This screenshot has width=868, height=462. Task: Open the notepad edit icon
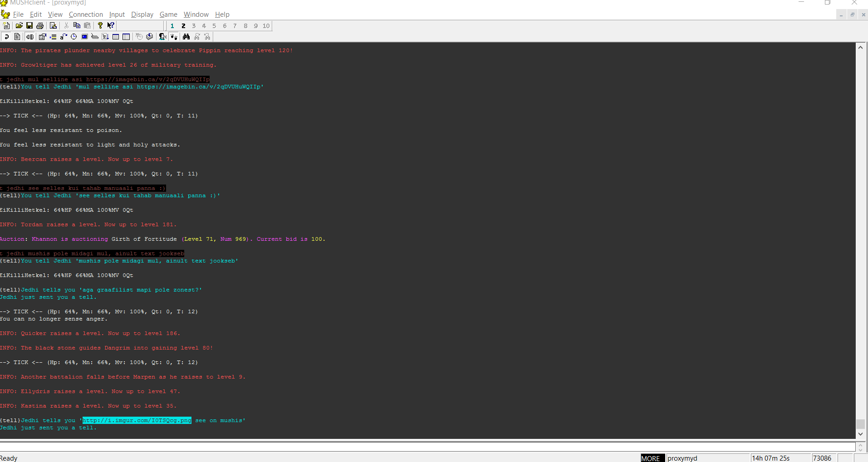(x=53, y=26)
